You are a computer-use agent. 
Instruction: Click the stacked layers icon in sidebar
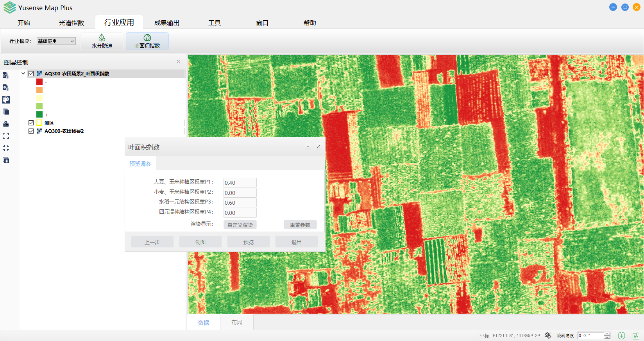pos(6,112)
